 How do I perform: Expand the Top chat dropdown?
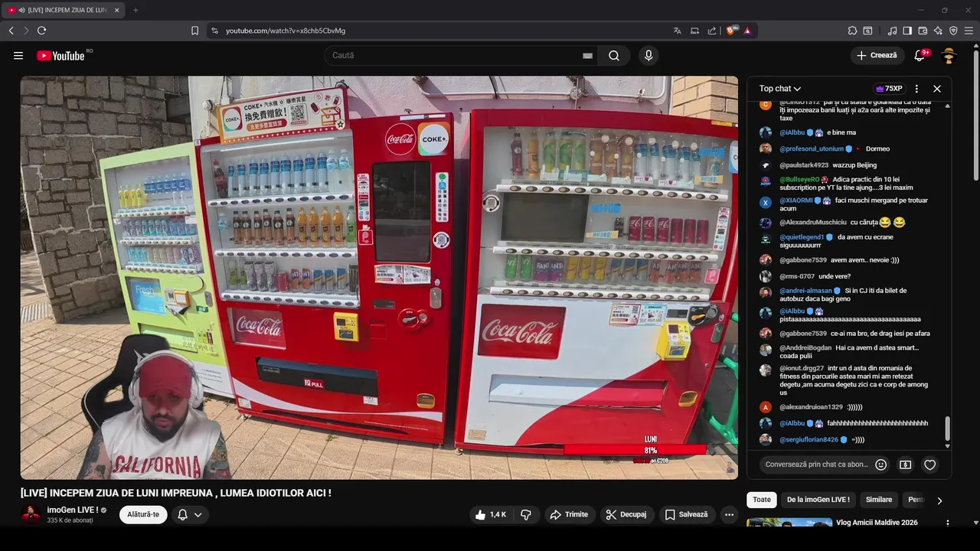pos(780,89)
